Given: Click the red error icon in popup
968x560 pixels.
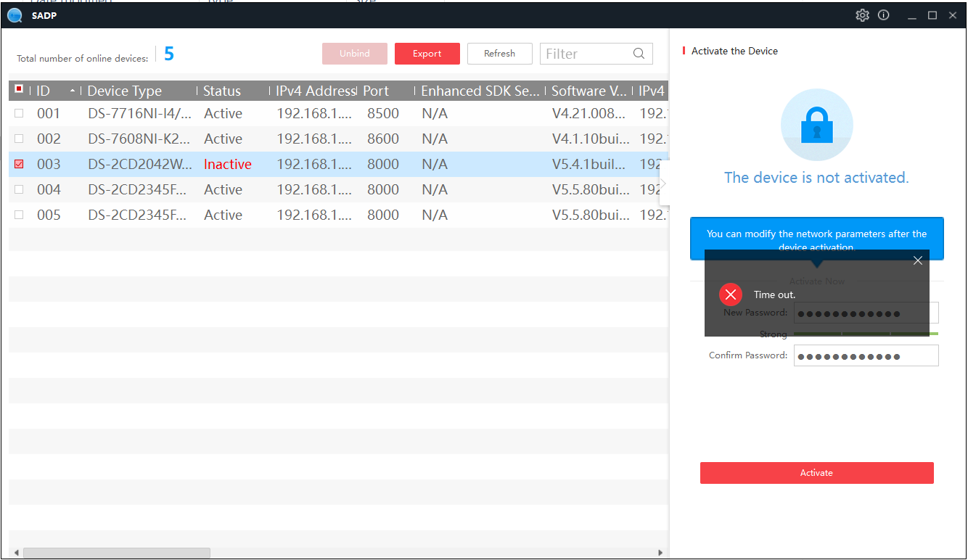Looking at the screenshot, I should [x=730, y=295].
